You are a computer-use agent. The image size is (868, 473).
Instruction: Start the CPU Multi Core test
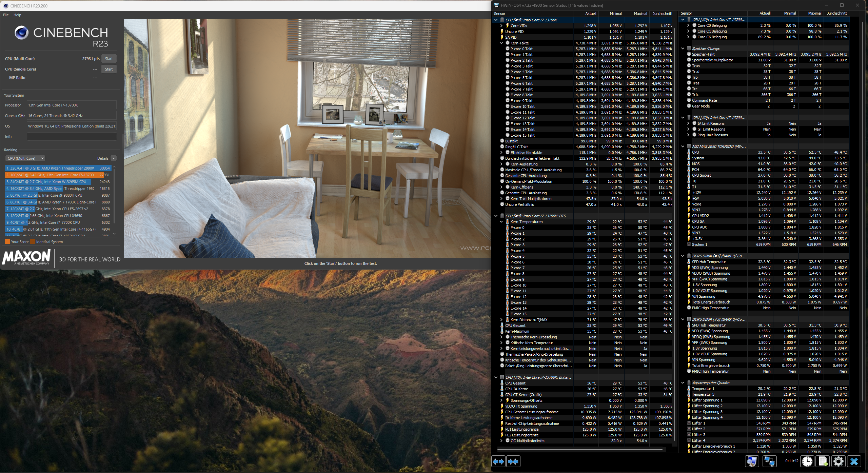click(108, 59)
